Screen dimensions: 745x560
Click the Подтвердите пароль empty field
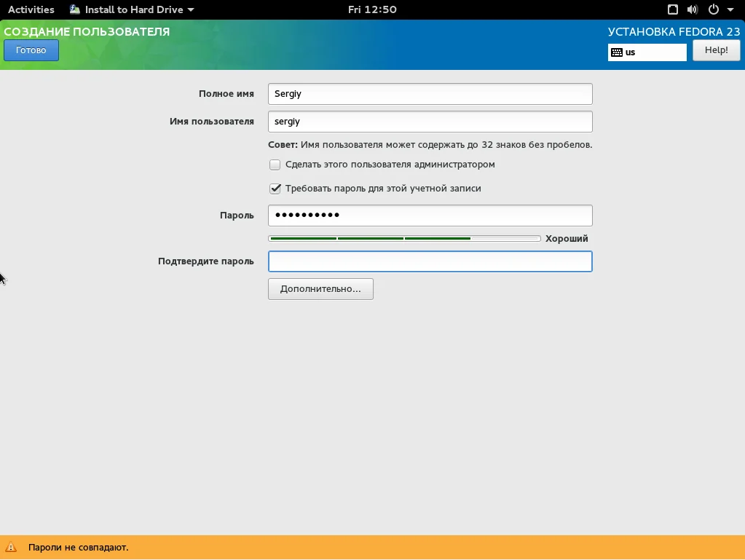click(430, 261)
